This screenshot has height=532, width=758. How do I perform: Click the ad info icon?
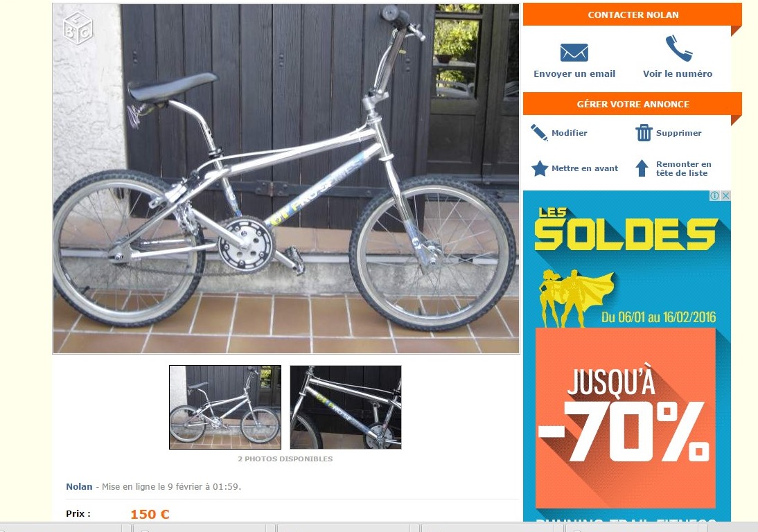(714, 196)
